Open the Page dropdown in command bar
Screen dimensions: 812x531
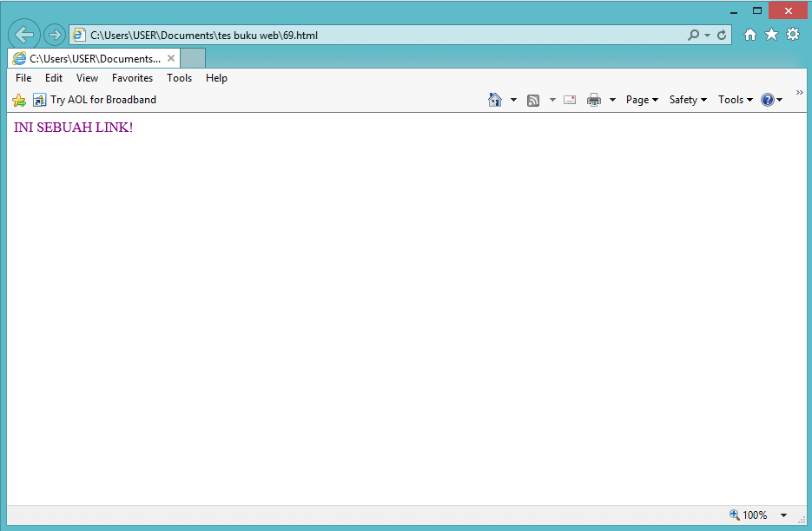(642, 100)
